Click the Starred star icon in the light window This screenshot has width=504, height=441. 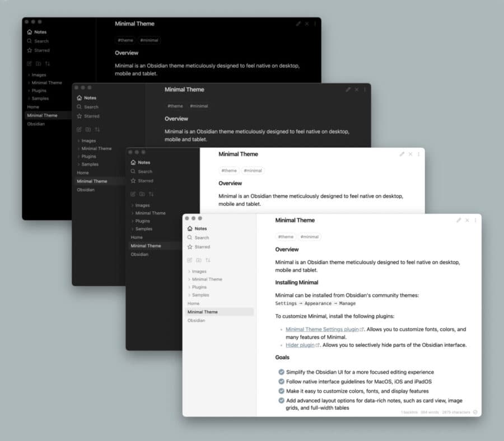(x=190, y=247)
